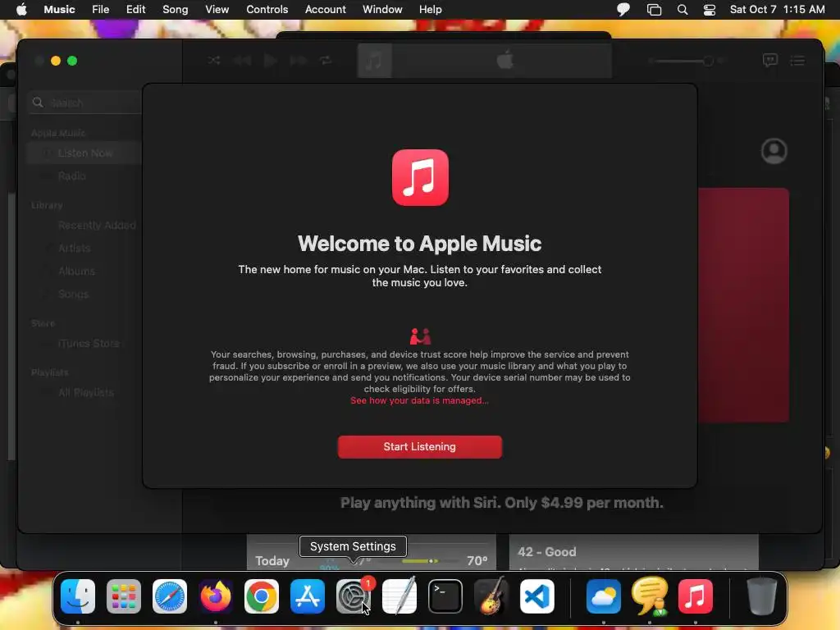The image size is (840, 630).
Task: Open Albums in the Library sidebar
Action: pyautogui.click(x=76, y=271)
